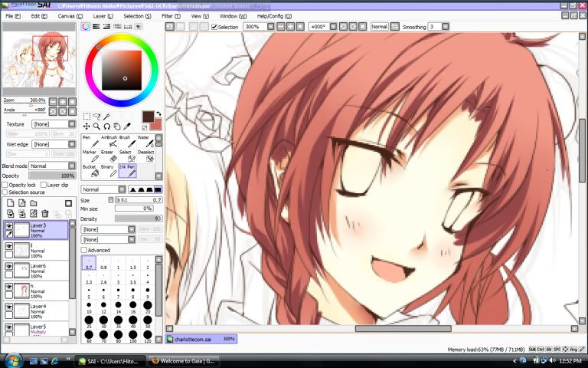This screenshot has height=368, width=588.
Task: Hide layer h using its eye icon
Action: [x=8, y=287]
